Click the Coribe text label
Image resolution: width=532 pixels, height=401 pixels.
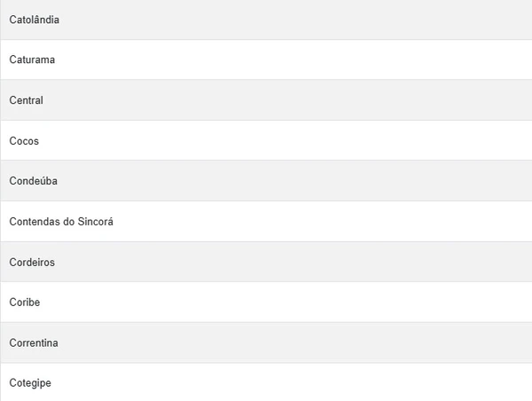coord(25,303)
